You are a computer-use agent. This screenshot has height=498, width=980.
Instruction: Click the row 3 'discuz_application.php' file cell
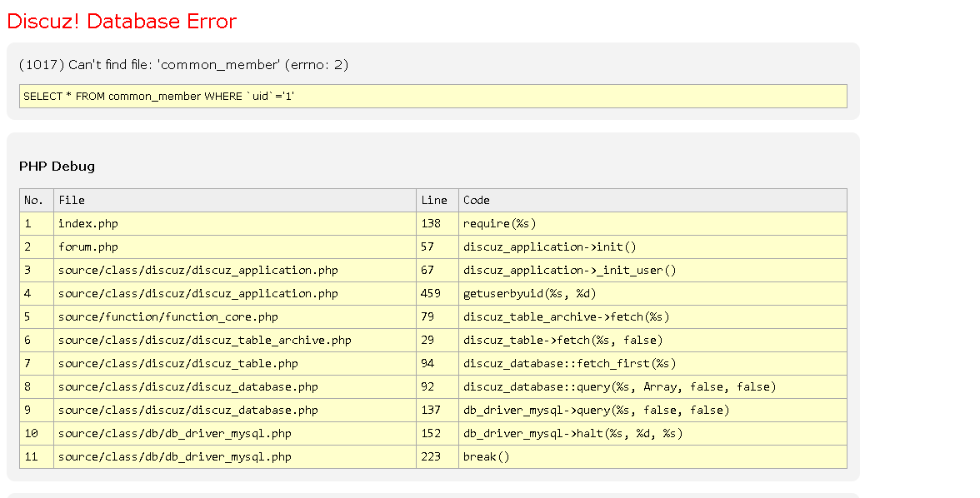(x=235, y=270)
